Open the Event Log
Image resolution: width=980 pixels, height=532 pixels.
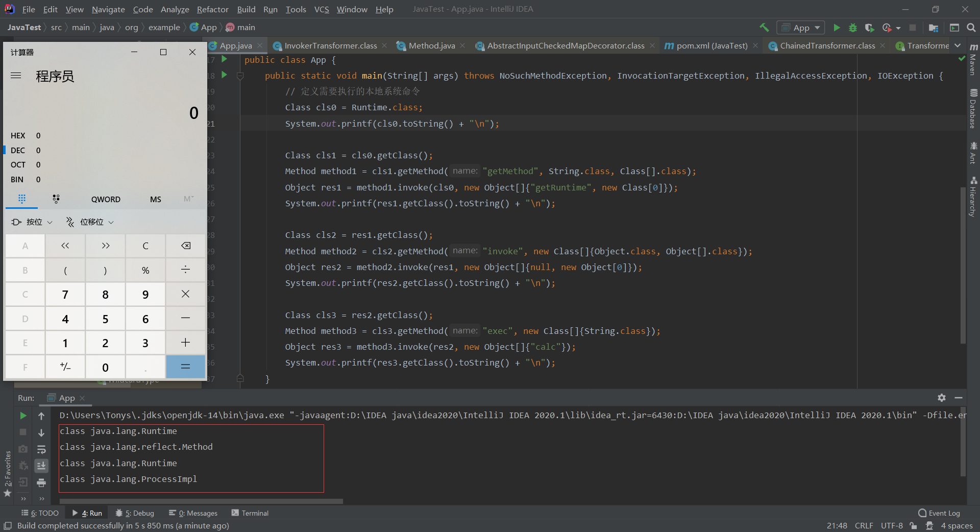coord(939,513)
